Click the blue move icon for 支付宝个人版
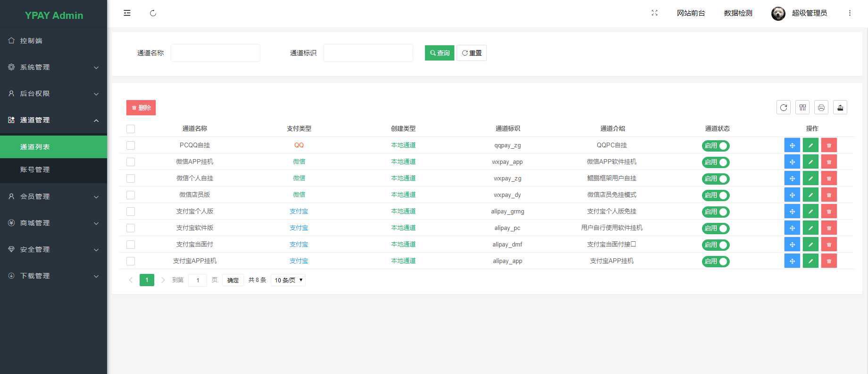 tap(792, 212)
